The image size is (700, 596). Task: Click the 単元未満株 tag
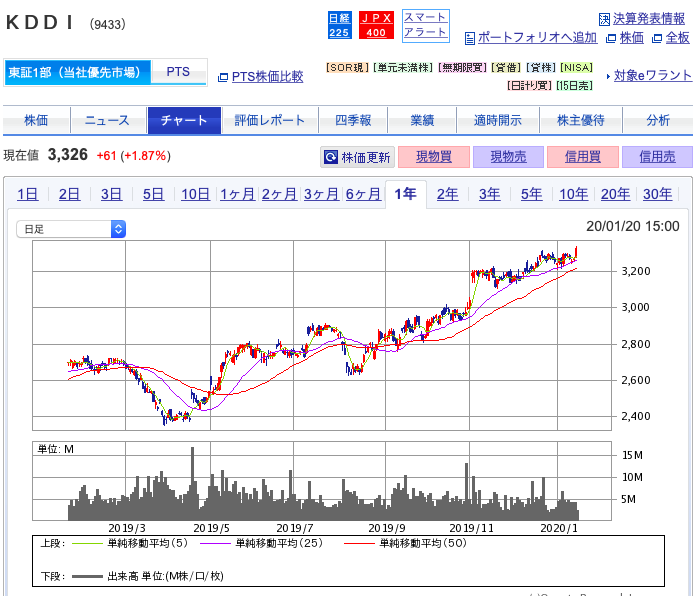tap(404, 67)
